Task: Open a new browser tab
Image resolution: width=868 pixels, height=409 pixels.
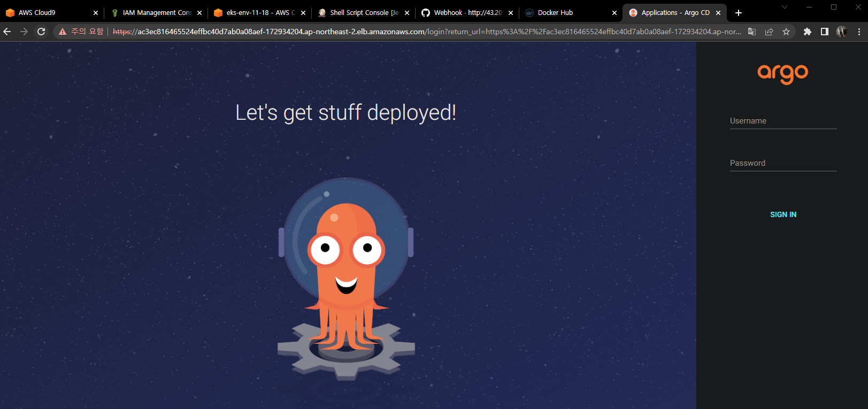Action: click(x=739, y=13)
